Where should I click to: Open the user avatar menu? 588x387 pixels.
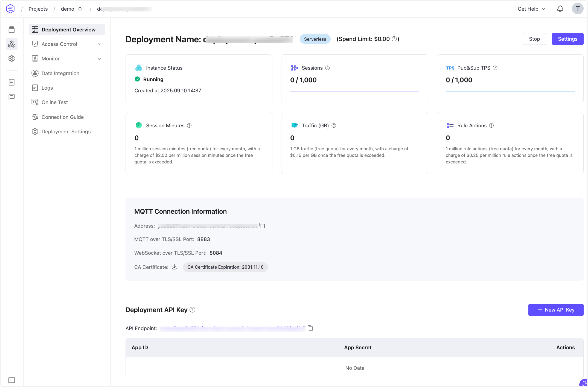[x=577, y=8]
